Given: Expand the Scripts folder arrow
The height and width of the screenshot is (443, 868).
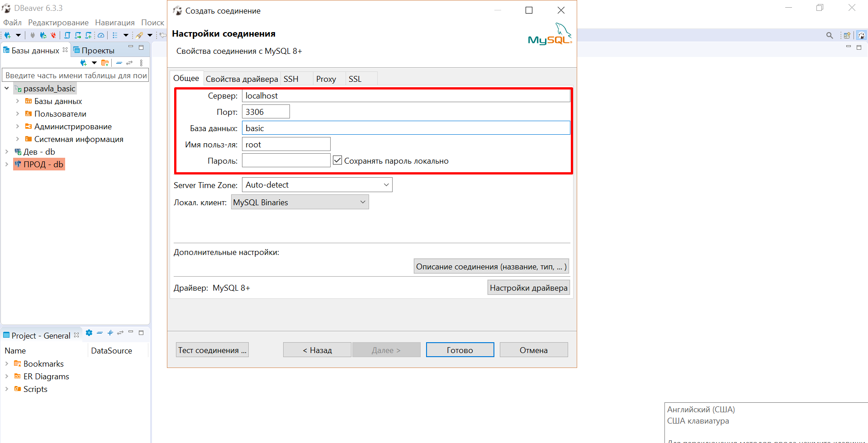Looking at the screenshot, I should (7, 389).
